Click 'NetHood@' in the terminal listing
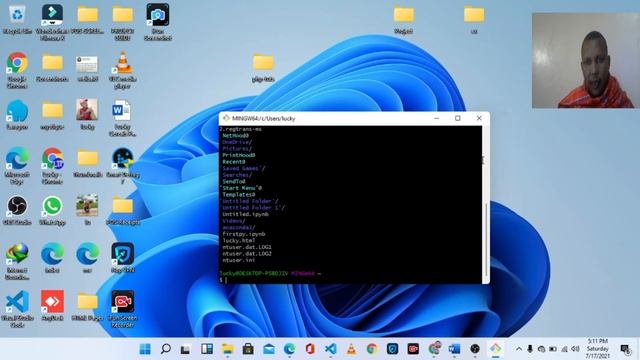 [236, 136]
